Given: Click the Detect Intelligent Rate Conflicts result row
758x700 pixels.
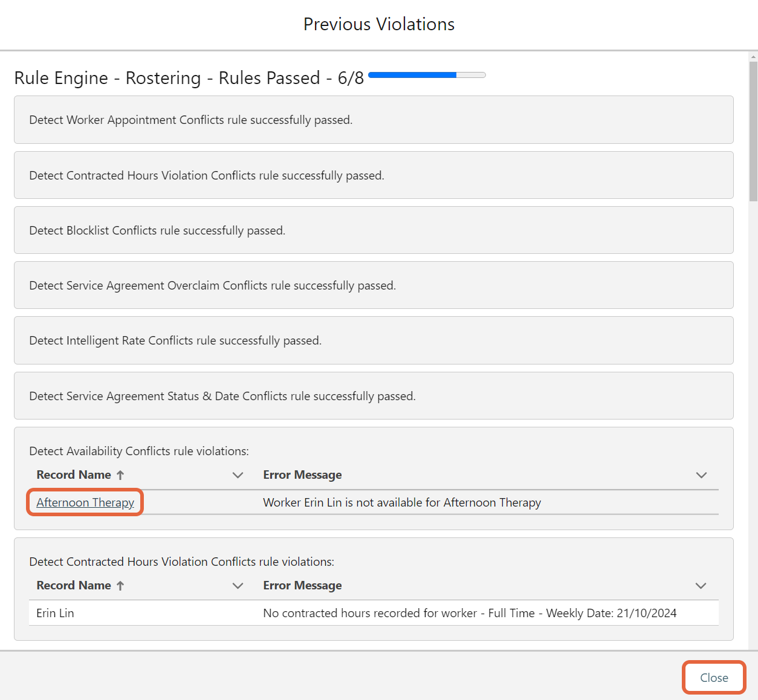Looking at the screenshot, I should (374, 340).
